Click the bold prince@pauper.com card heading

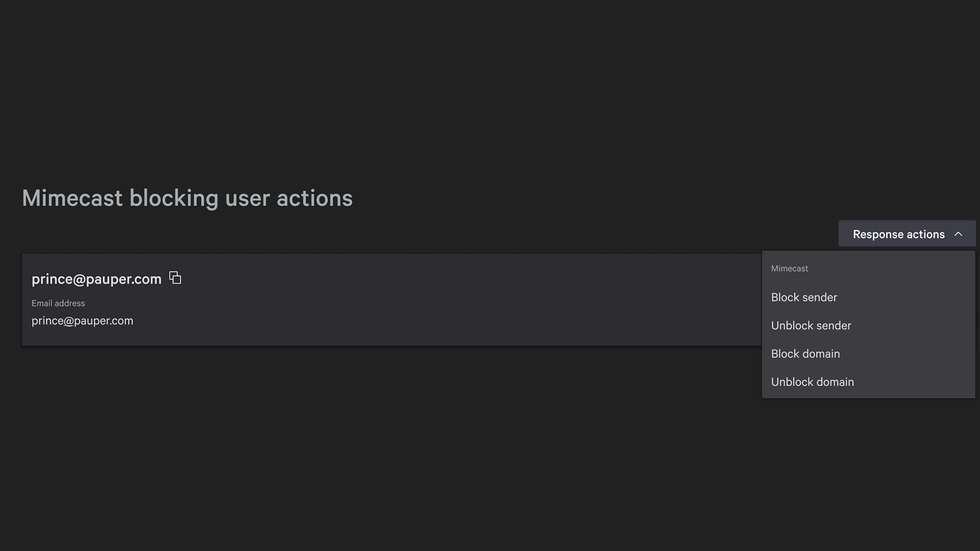96,279
